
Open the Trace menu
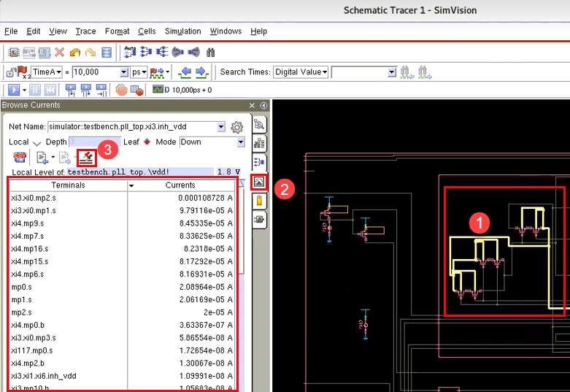pyautogui.click(x=85, y=31)
